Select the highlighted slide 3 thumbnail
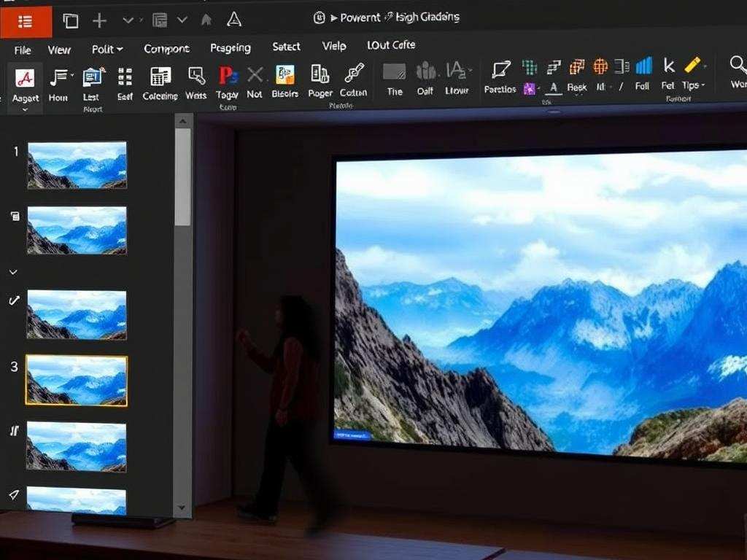Screen dimensions: 747x560 point(77,381)
